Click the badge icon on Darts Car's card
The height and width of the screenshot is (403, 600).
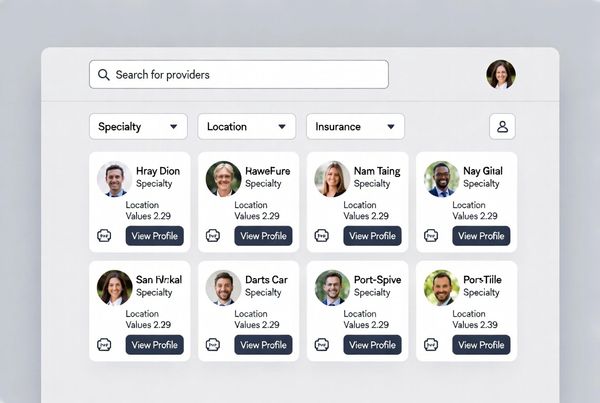tap(212, 345)
